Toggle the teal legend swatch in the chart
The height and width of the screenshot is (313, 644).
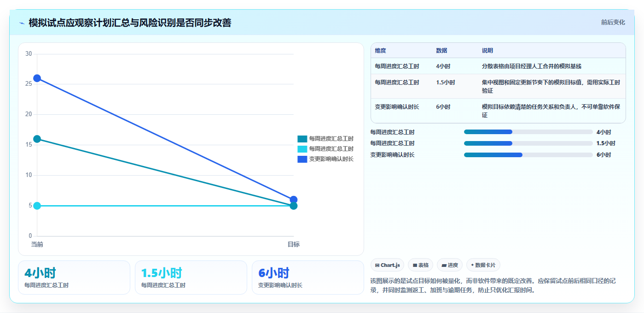click(x=302, y=139)
